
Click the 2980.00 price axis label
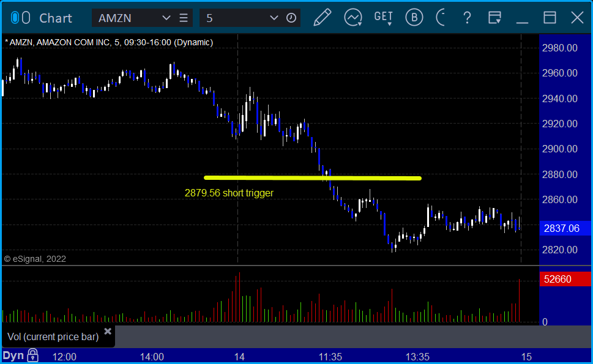pyautogui.click(x=560, y=48)
